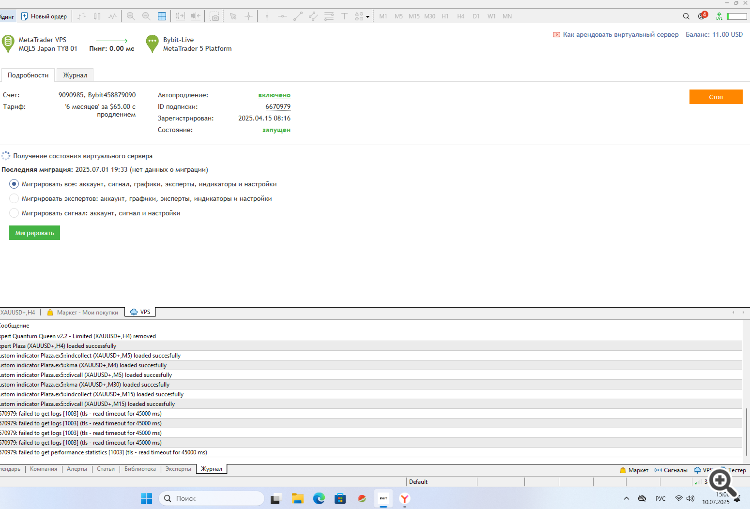Expand hidden system tray icons chevron

tap(627, 498)
